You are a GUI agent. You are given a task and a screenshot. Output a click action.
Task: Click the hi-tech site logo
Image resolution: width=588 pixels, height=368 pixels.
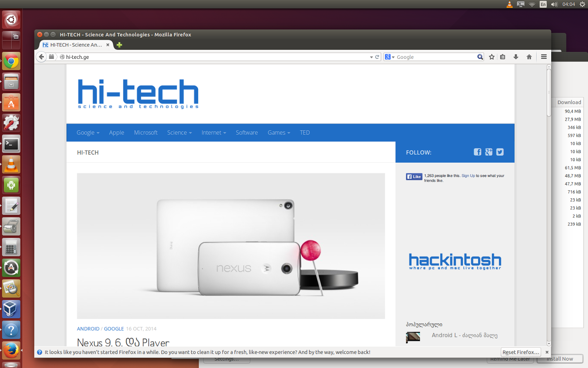pyautogui.click(x=138, y=93)
